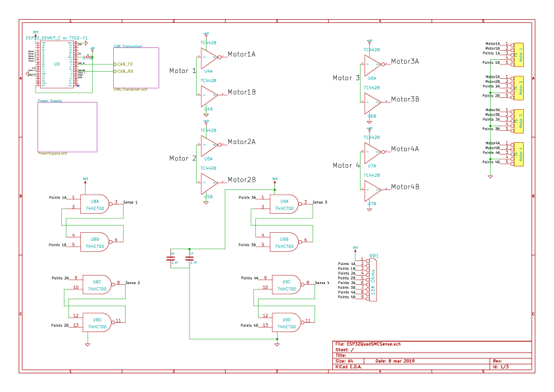The image size is (554, 392).
Task: Click the 3V3 power symbol above RR1
Action: (355, 249)
